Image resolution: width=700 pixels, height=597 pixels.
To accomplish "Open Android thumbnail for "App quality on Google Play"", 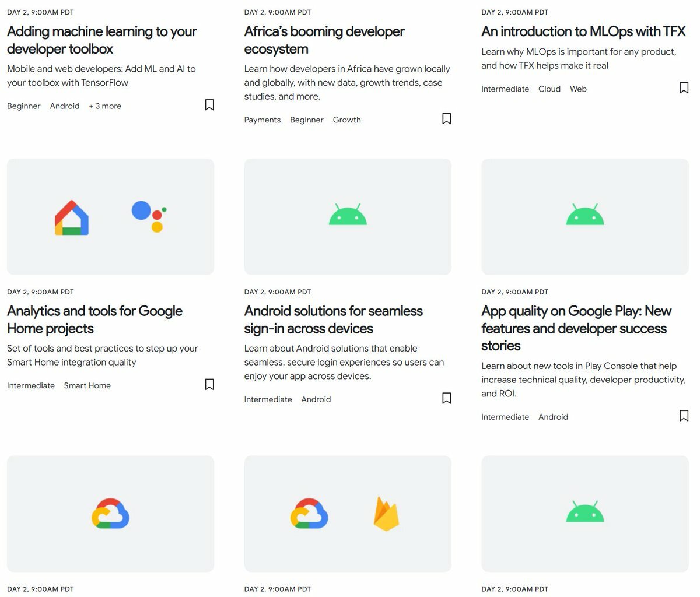I will pos(585,216).
